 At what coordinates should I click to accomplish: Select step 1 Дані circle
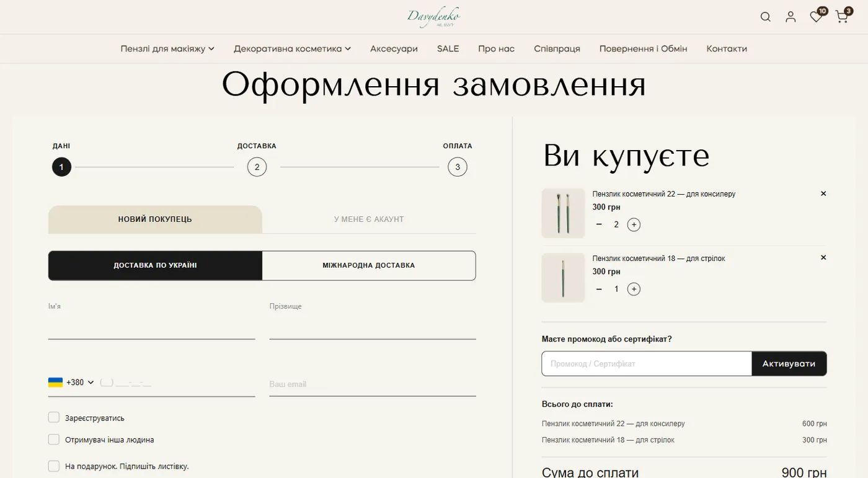61,167
